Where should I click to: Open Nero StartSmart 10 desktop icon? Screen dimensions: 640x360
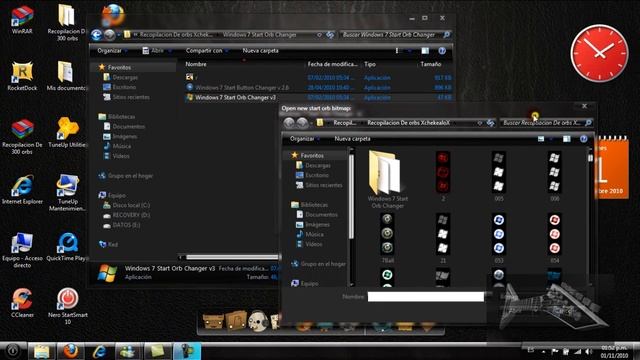pyautogui.click(x=67, y=307)
